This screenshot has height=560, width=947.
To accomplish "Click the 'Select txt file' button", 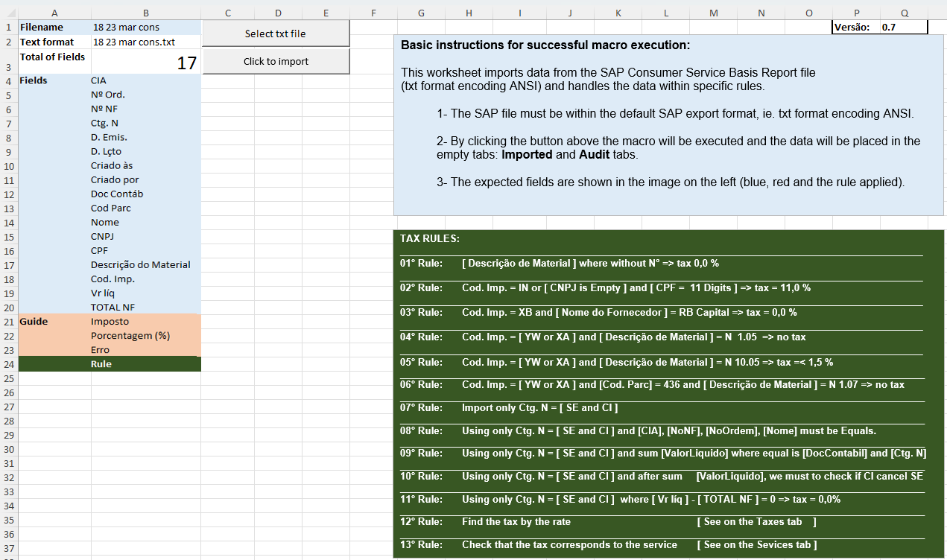I will tap(275, 34).
